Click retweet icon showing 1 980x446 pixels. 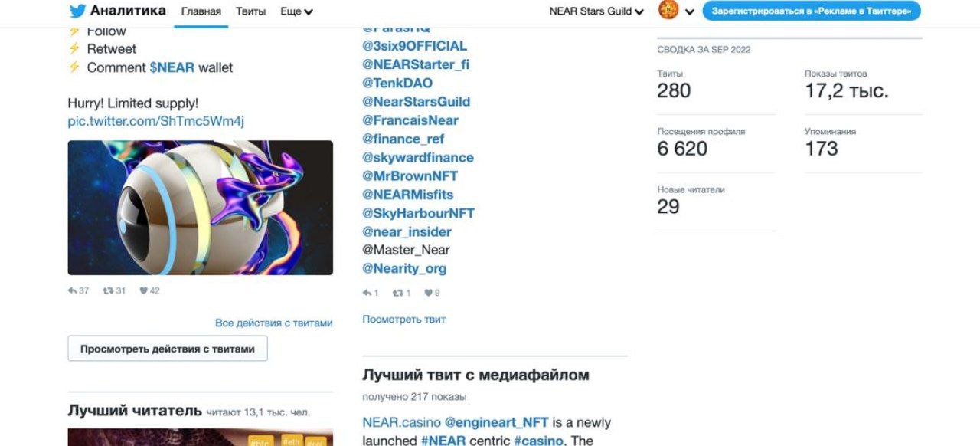coord(397,293)
